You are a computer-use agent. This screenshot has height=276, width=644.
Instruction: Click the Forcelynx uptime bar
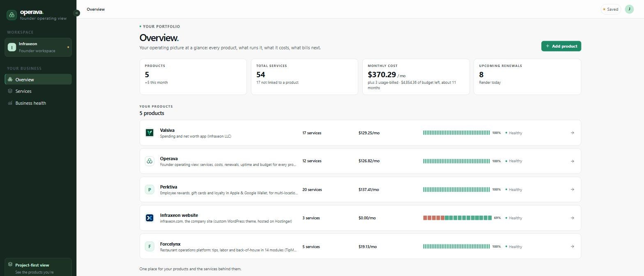[456, 246]
